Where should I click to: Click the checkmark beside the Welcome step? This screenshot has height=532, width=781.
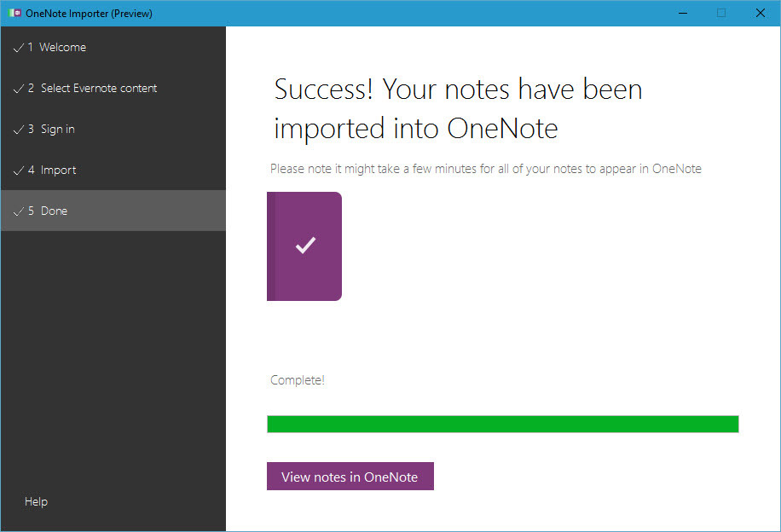tap(19, 47)
